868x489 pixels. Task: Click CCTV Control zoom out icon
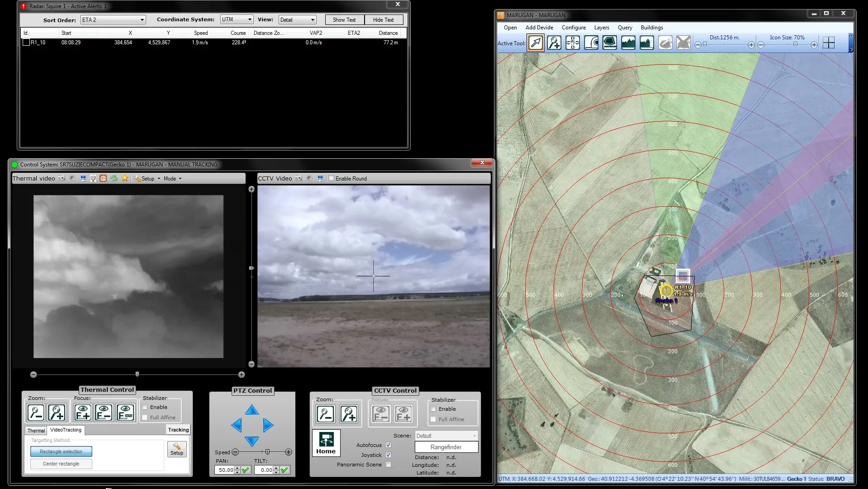(x=326, y=414)
